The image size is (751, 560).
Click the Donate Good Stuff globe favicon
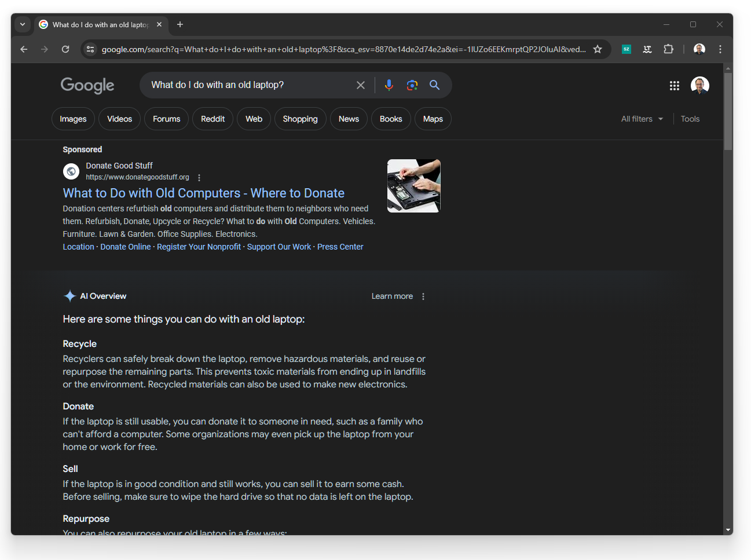click(x=71, y=171)
